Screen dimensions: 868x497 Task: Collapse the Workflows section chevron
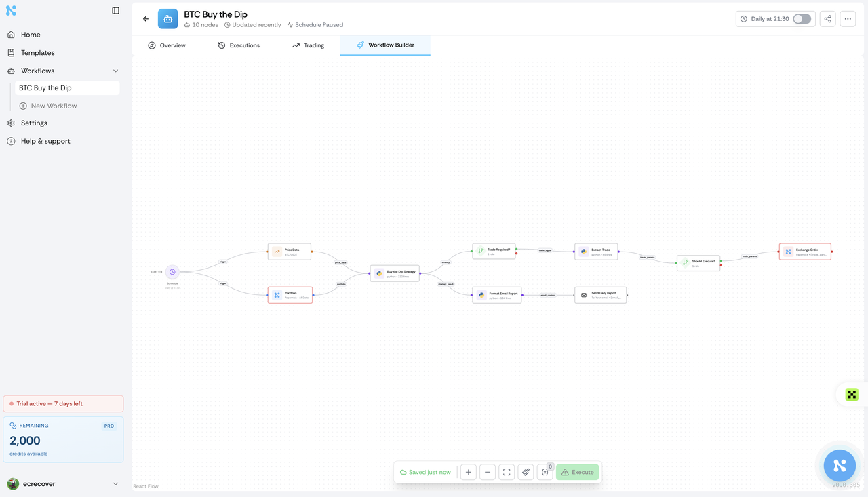click(115, 71)
